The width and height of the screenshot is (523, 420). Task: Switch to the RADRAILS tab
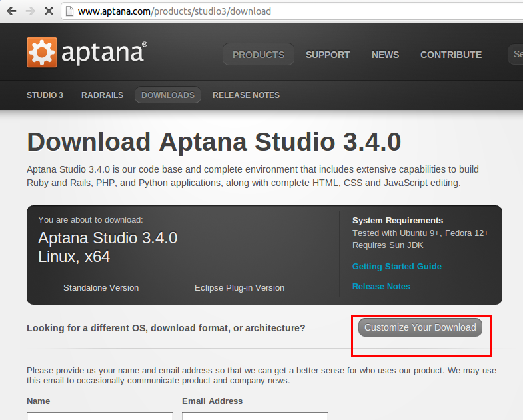pyautogui.click(x=102, y=95)
